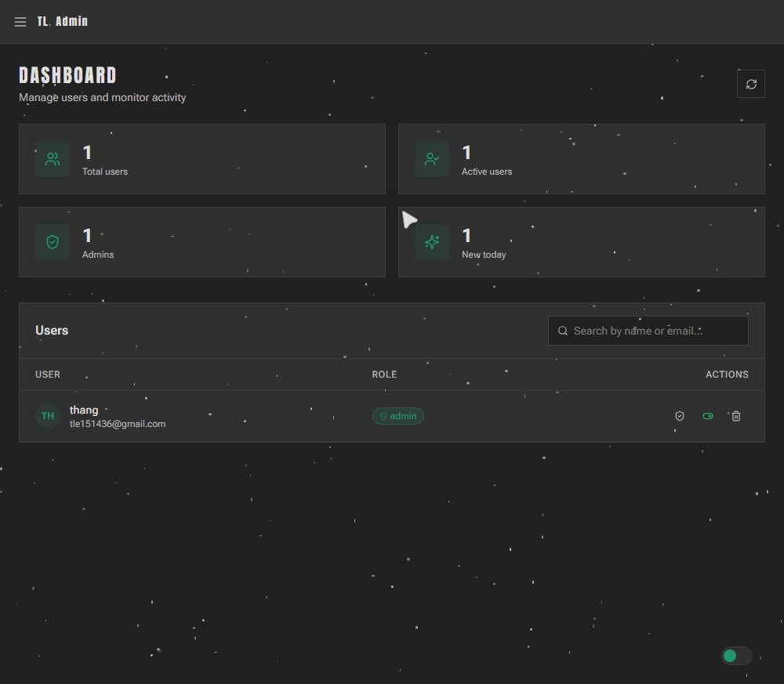Click the Admins shield icon card
The width and height of the screenshot is (784, 684).
53,242
